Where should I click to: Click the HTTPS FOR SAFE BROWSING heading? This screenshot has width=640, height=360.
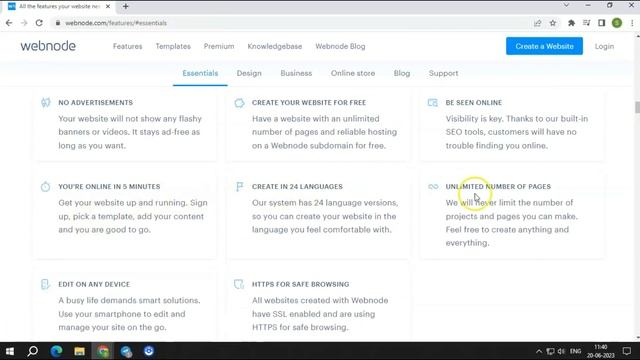[300, 284]
